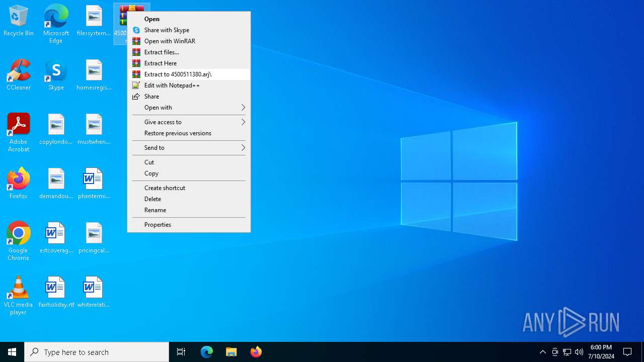The image size is (644, 362).
Task: Select the VLC media player shortcut
Action: point(19,296)
